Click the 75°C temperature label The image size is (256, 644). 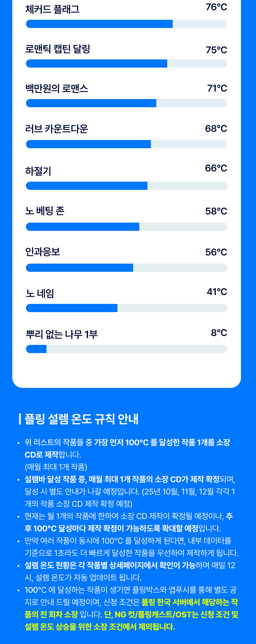(x=216, y=50)
